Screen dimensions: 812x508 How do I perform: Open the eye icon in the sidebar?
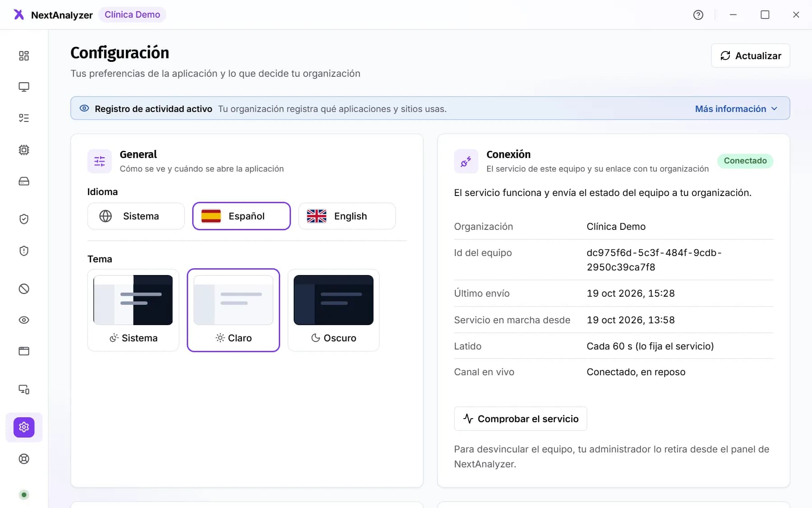pos(24,320)
